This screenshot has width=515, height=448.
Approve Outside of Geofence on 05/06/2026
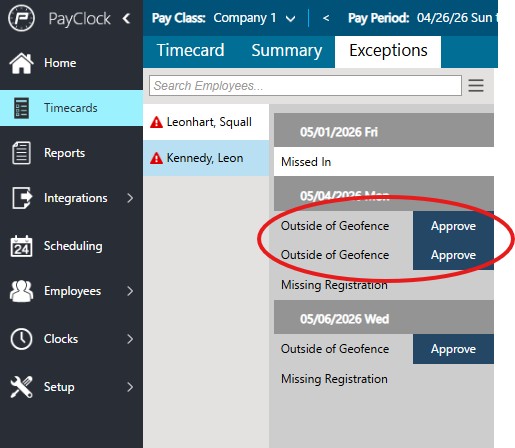pos(453,349)
